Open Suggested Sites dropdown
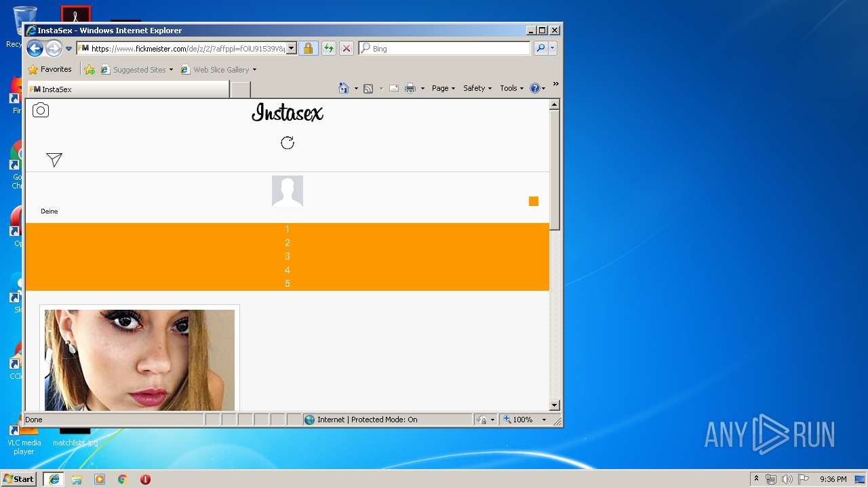The height and width of the screenshot is (488, 868). tap(137, 70)
